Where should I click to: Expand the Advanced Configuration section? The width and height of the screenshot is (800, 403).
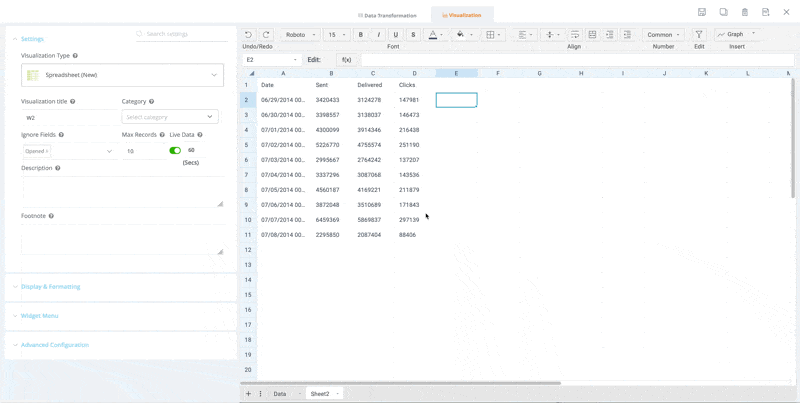click(54, 345)
